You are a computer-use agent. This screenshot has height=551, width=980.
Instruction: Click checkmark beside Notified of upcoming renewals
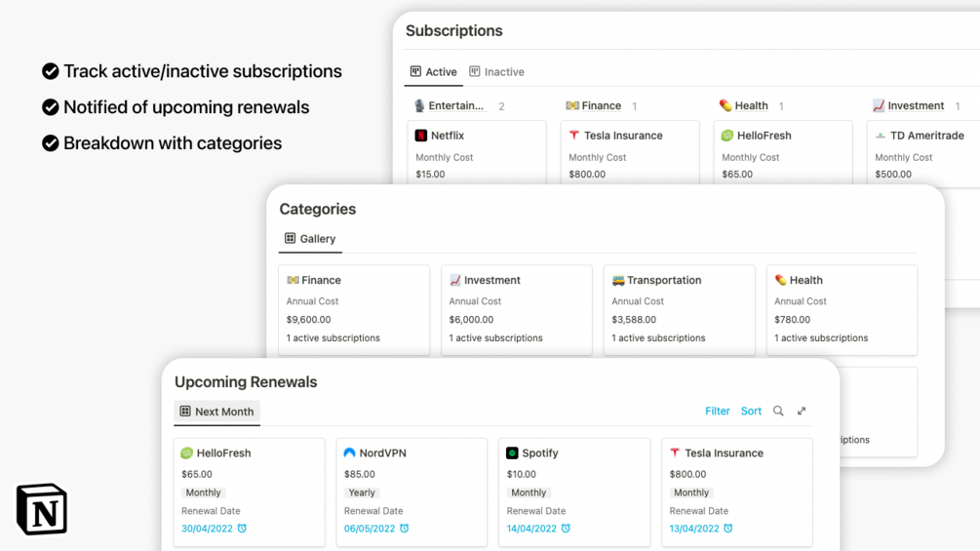tap(51, 107)
